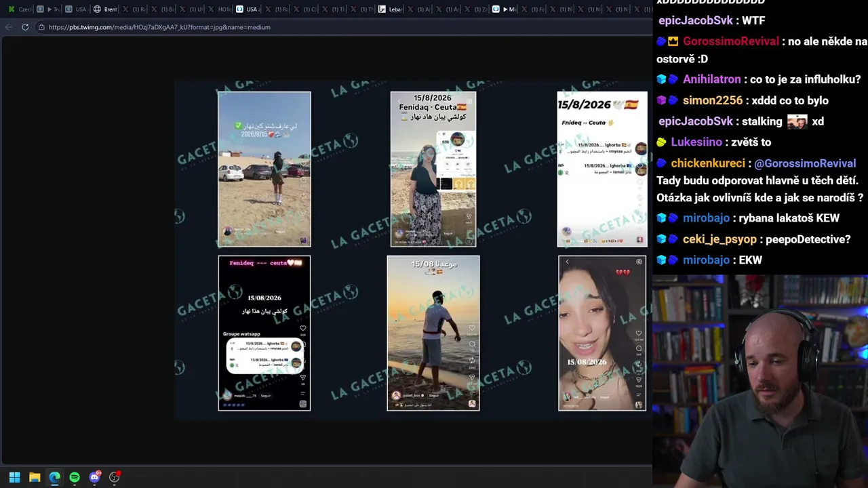Image resolution: width=868 pixels, height=488 pixels.
Task: Reload the page with the refresh button
Action: [x=25, y=27]
